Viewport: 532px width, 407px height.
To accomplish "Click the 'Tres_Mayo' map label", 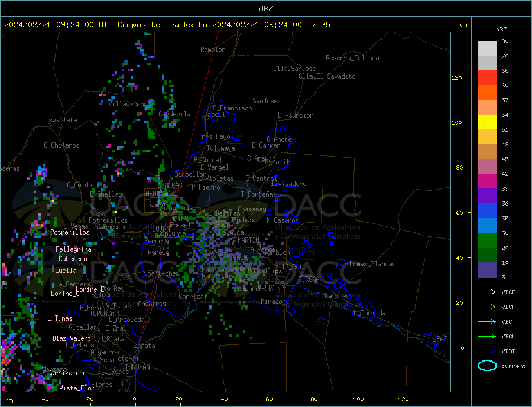I will 214,136.
